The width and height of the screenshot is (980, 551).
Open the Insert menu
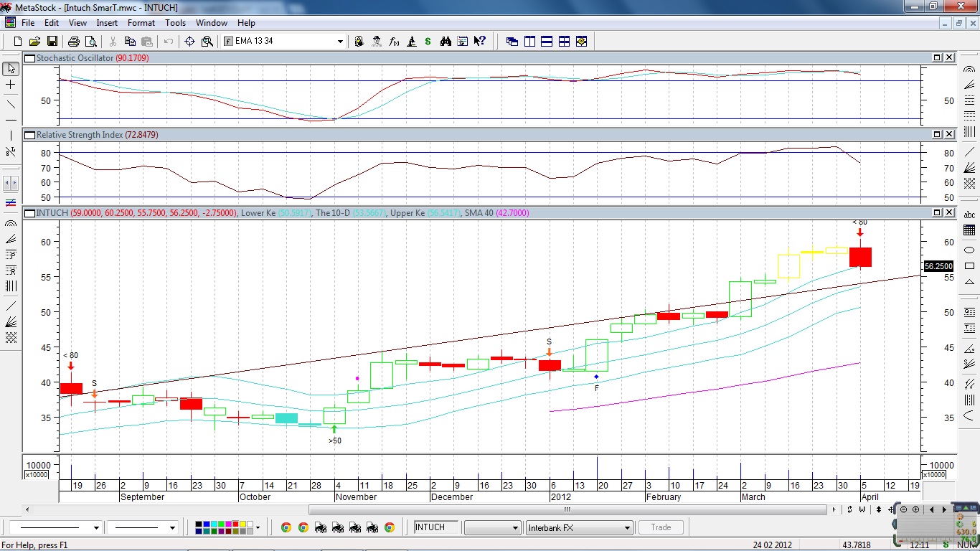pyautogui.click(x=107, y=23)
